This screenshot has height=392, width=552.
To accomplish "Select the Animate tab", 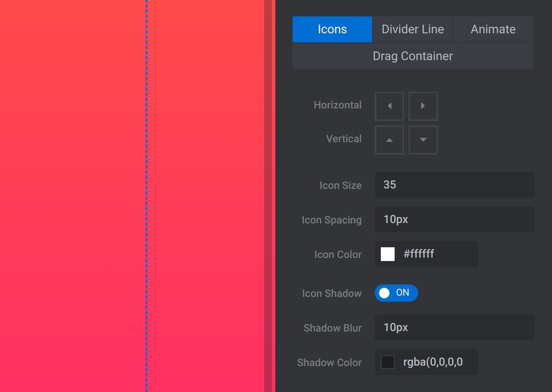I will (493, 29).
